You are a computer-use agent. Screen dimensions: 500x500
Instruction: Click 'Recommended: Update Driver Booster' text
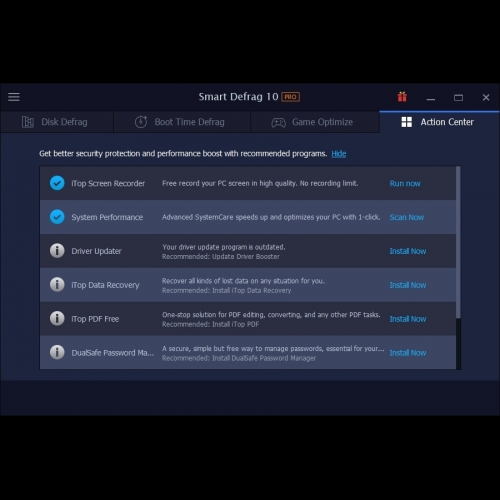coord(221,257)
